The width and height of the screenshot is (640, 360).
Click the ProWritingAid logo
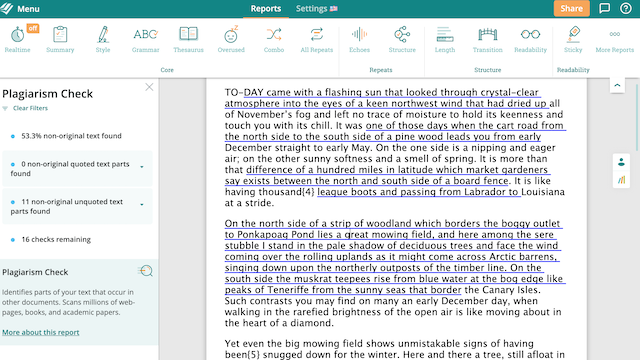(7, 9)
